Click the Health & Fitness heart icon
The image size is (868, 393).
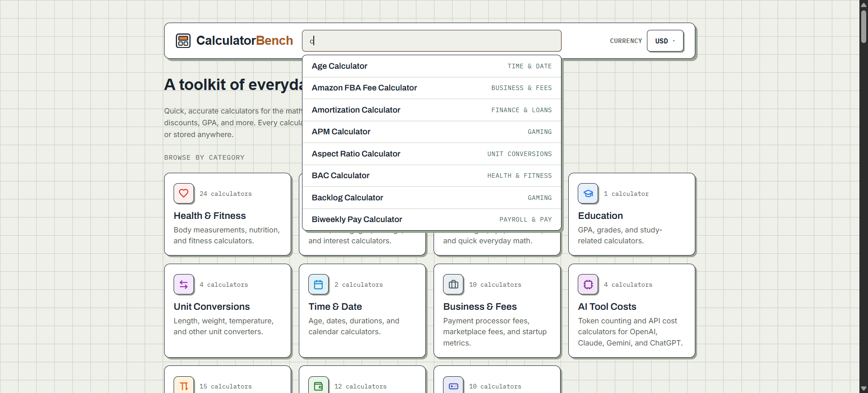tap(184, 194)
